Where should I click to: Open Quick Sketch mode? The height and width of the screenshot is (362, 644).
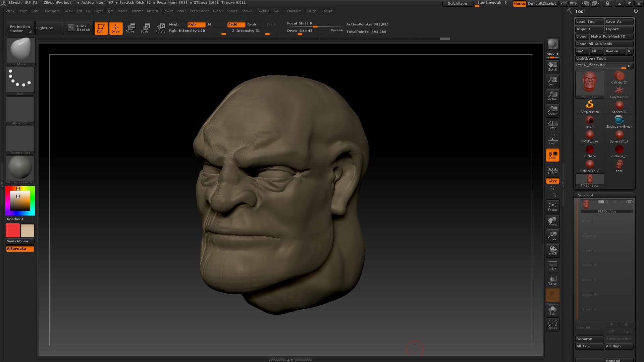click(79, 28)
